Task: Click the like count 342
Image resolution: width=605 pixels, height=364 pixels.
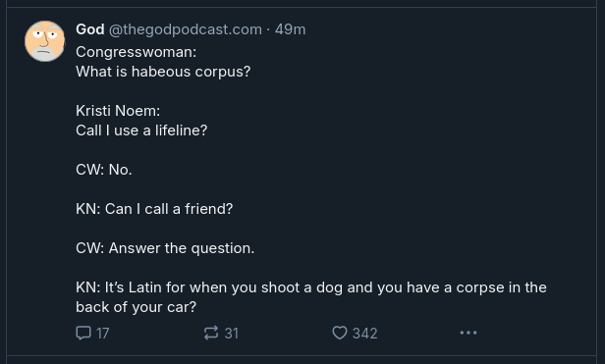Action: (365, 334)
